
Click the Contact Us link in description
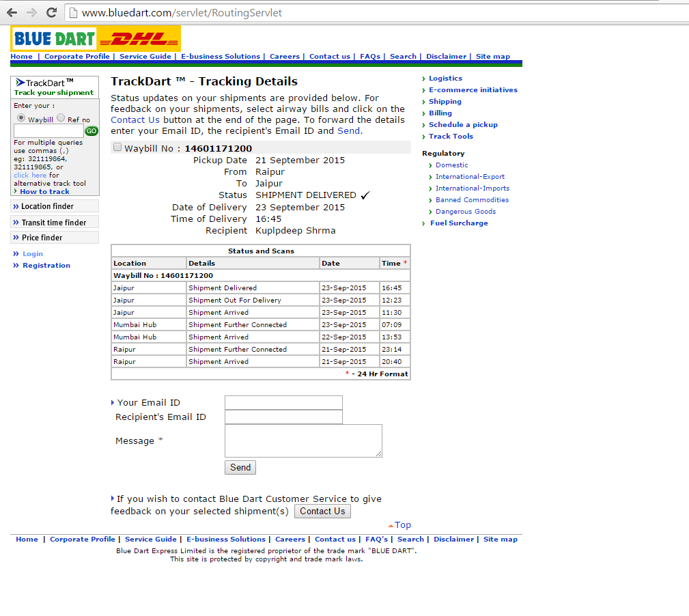(x=135, y=120)
